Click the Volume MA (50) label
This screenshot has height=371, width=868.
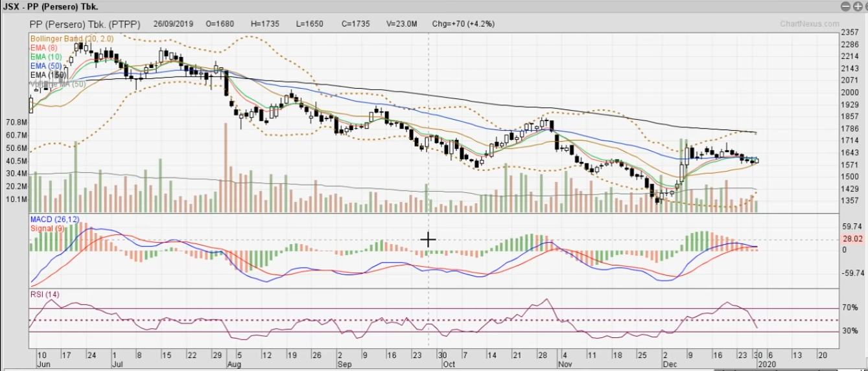(58, 84)
